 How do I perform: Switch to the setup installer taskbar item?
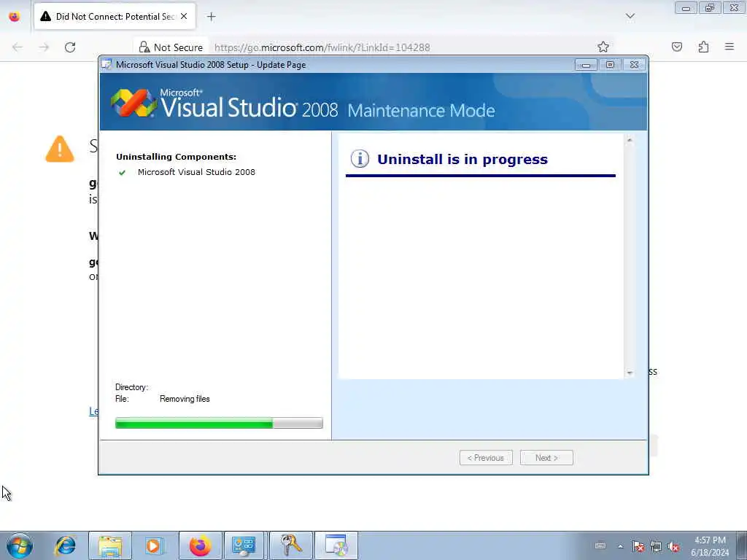(x=336, y=545)
